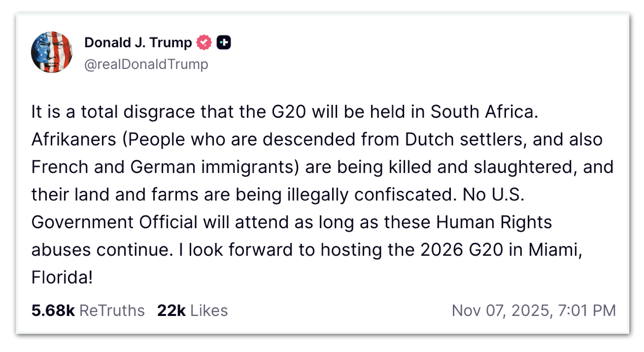View the 22k Likes count
Screen dimensions: 644x352
tap(171, 310)
